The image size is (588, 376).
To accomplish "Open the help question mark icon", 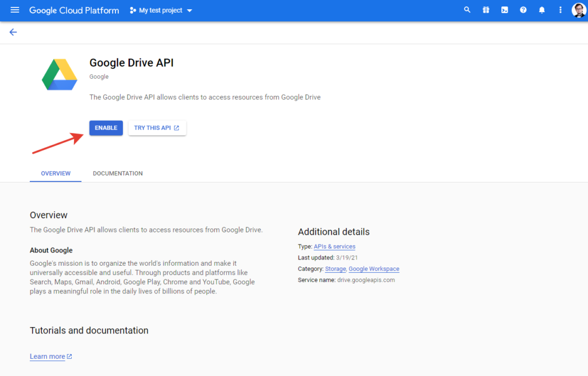I will pos(523,10).
